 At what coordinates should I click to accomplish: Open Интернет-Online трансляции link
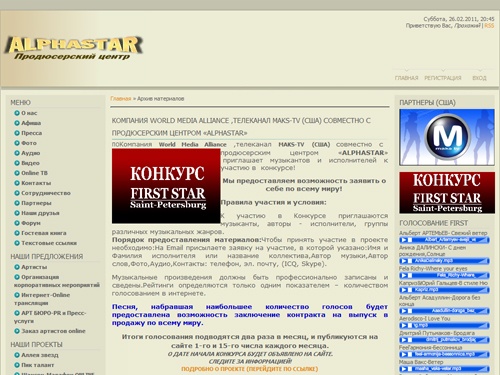click(42, 299)
